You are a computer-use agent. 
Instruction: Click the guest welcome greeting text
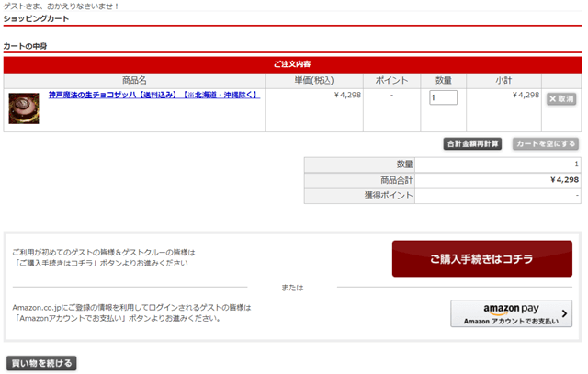coord(62,6)
